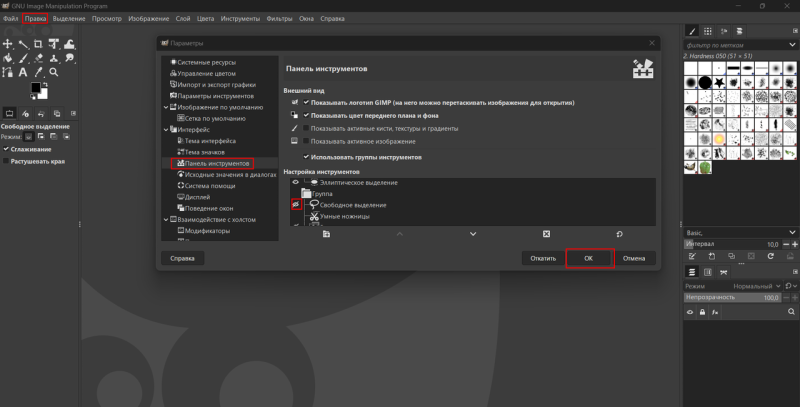Screen dimensions: 800x407
Task: Open the Выделение menu
Action: (69, 18)
